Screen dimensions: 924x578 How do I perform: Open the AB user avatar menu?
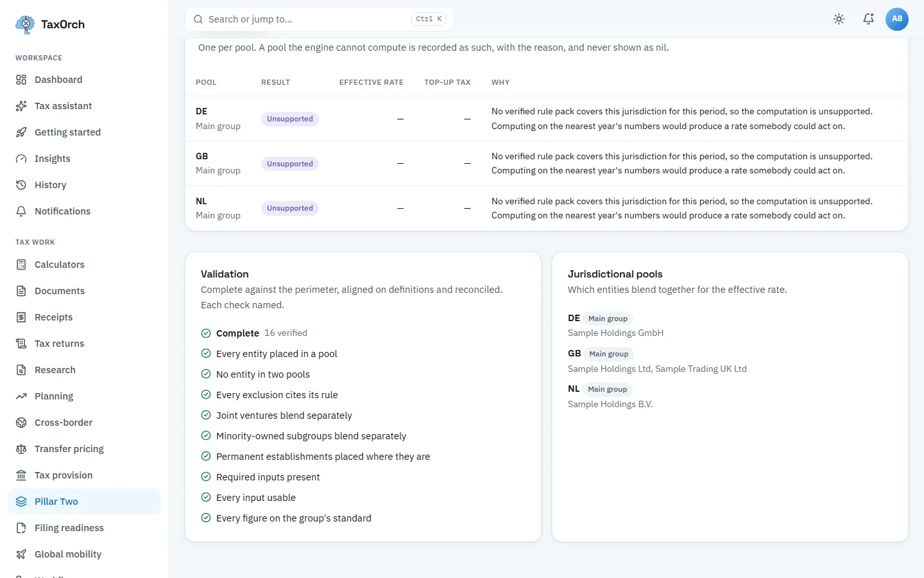pos(897,19)
